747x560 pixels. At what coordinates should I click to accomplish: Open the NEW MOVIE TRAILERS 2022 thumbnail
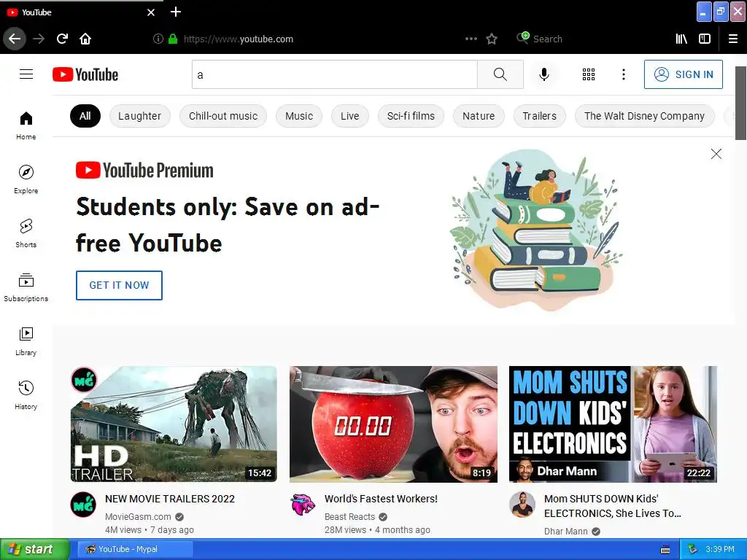(174, 424)
